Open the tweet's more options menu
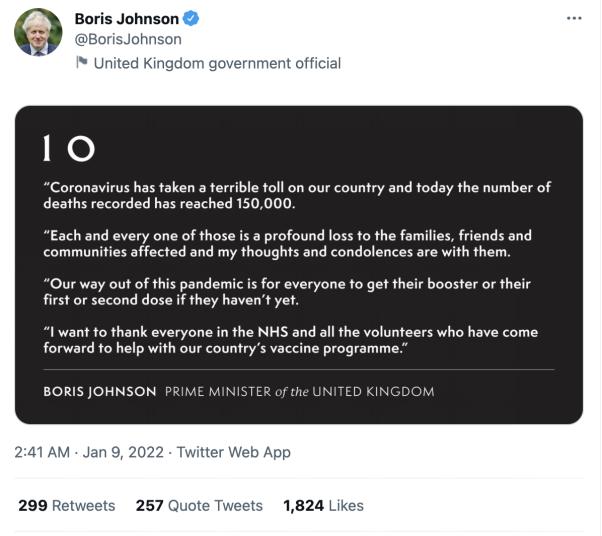Screen dimensions: 602x536 (x=573, y=19)
